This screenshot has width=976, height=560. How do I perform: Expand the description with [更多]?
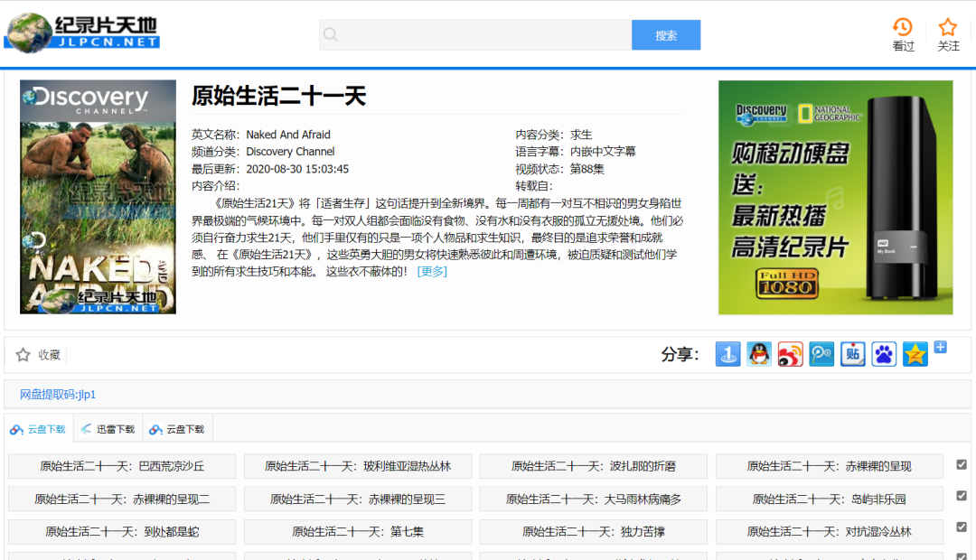coord(432,271)
